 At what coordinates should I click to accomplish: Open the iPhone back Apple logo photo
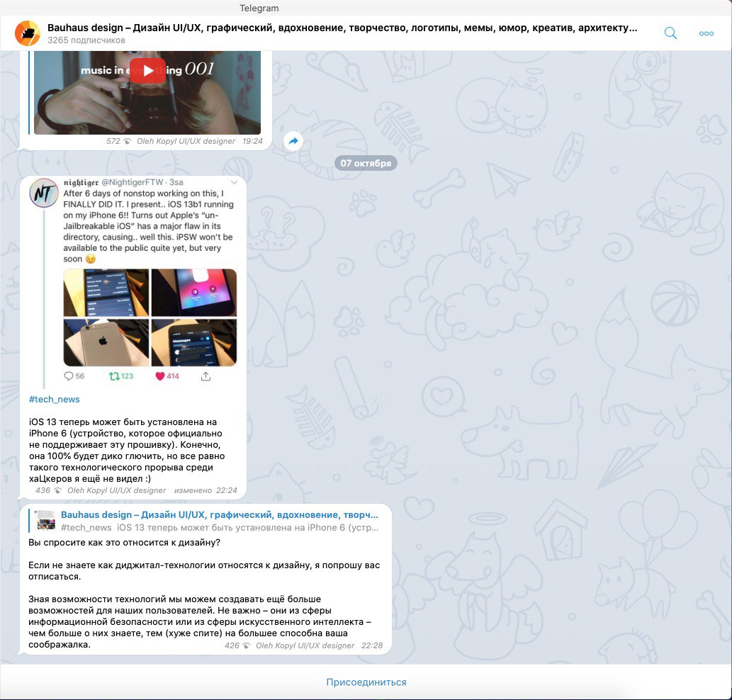[x=106, y=343]
